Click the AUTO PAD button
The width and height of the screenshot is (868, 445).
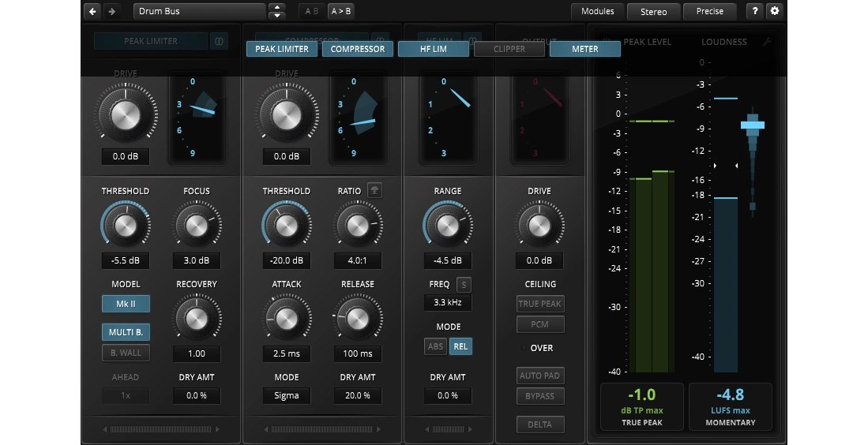[x=539, y=376]
